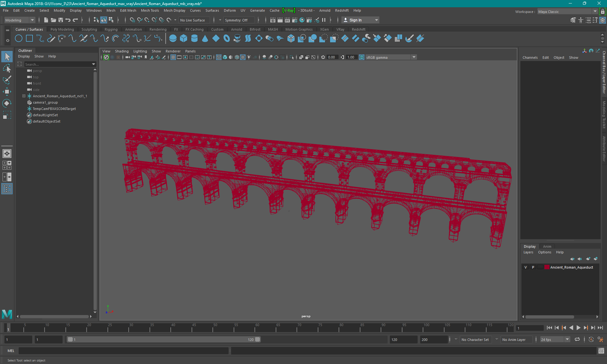Open the sRGB gamma view transform dropdown
Viewport: 607px width, 364px height.
pyautogui.click(x=414, y=57)
